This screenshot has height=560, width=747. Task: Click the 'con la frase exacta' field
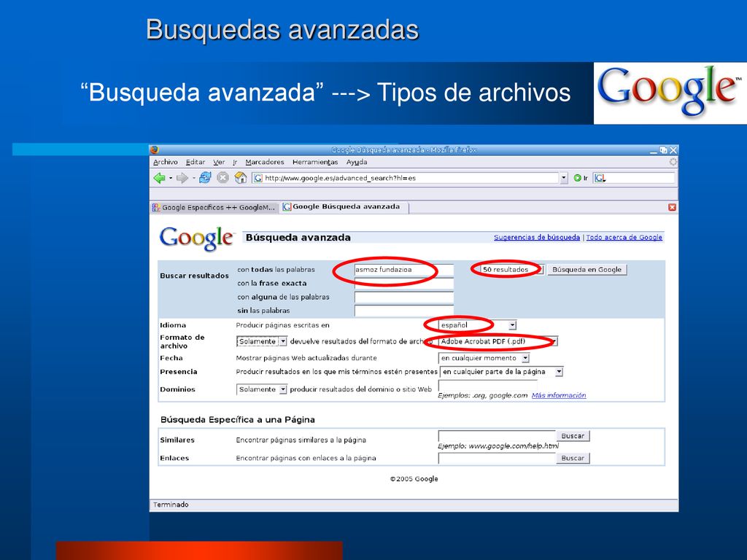[403, 284]
